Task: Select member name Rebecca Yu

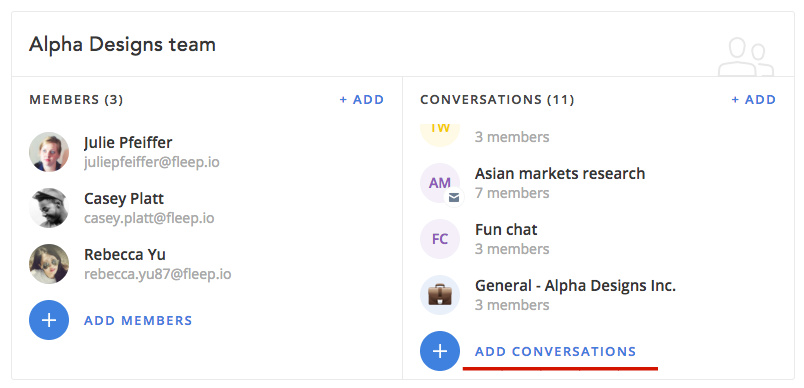Action: pyautogui.click(x=125, y=254)
